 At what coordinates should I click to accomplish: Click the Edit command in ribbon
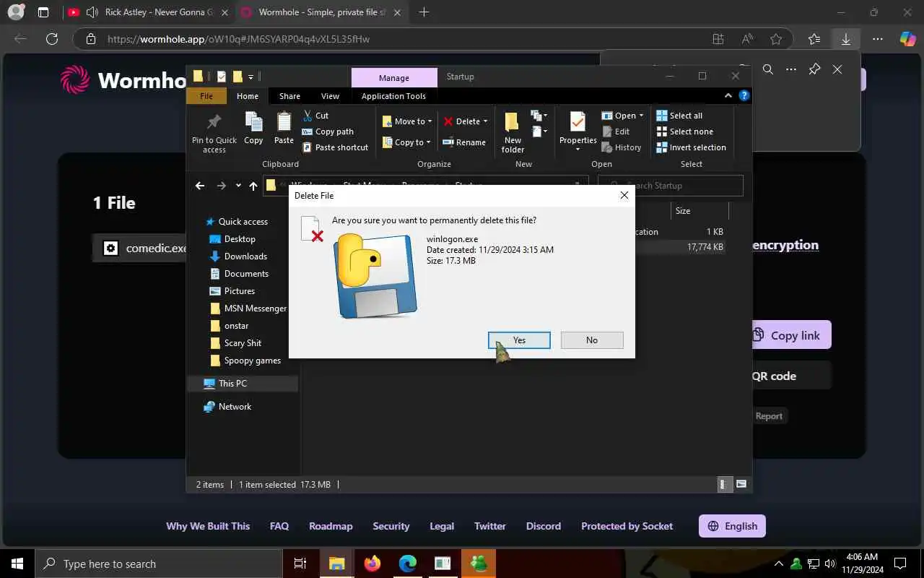616,131
